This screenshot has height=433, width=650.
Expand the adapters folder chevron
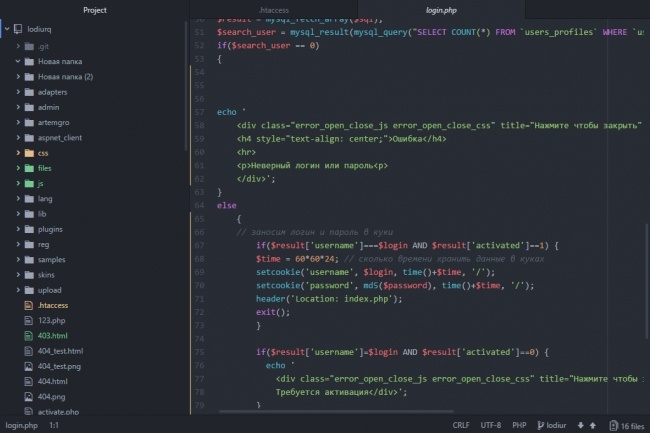pyautogui.click(x=18, y=92)
